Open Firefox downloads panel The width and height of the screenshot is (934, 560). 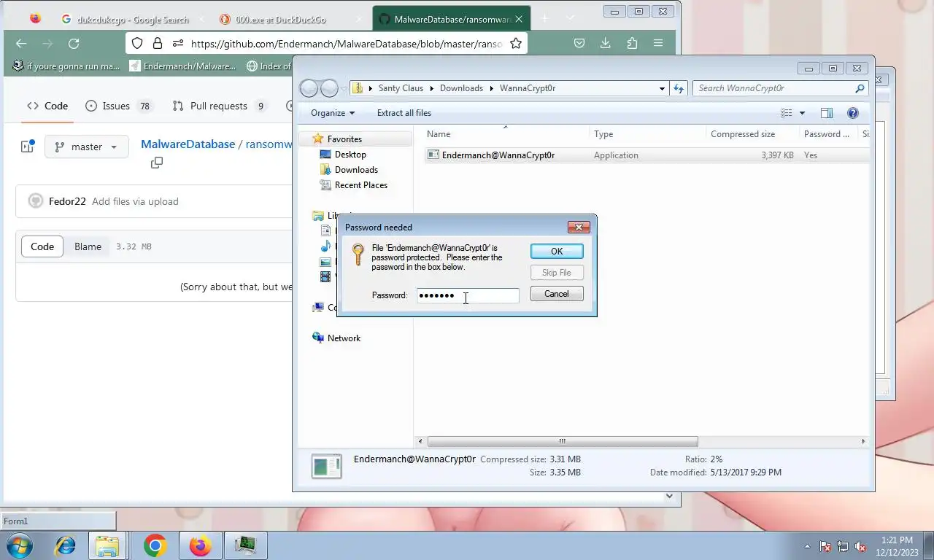606,44
